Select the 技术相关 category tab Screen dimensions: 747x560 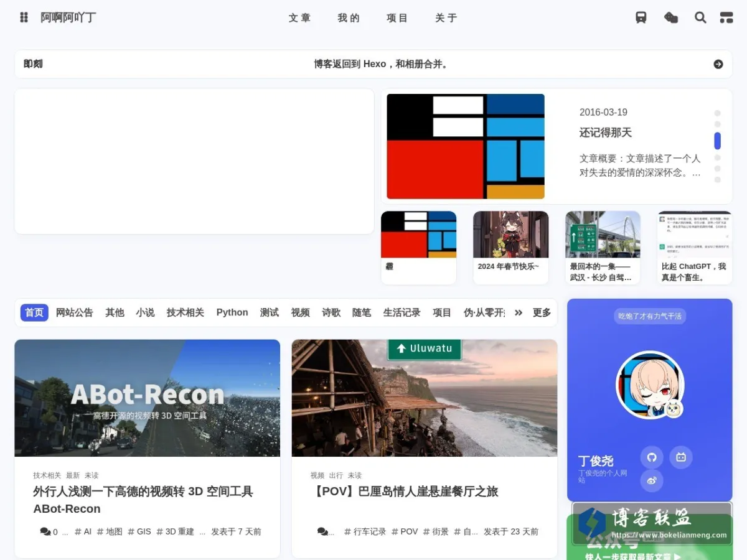tap(186, 312)
